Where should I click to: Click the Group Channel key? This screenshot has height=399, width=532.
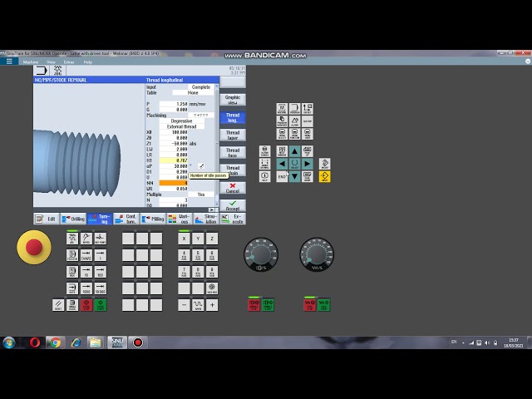point(264,164)
